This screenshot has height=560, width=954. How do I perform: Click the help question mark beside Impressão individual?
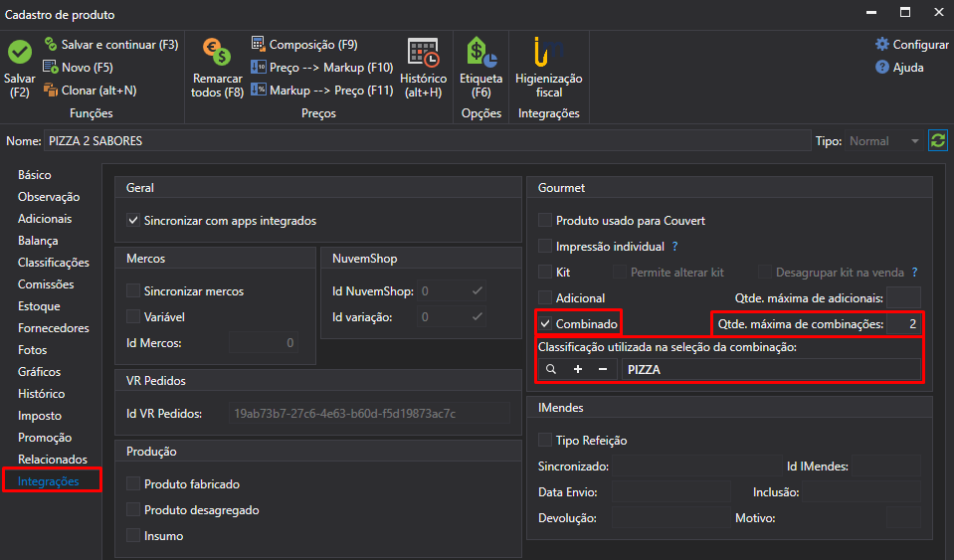pos(674,247)
